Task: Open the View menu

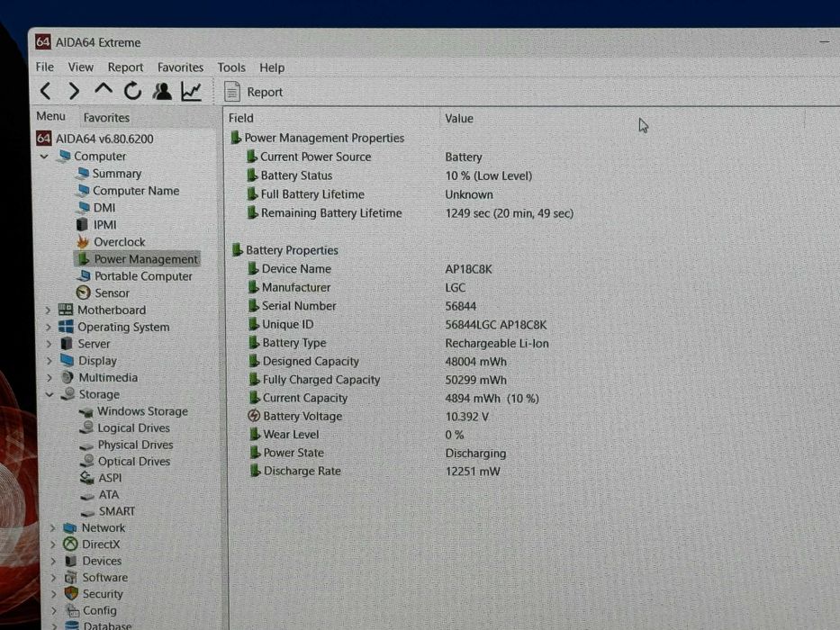Action: (80, 67)
